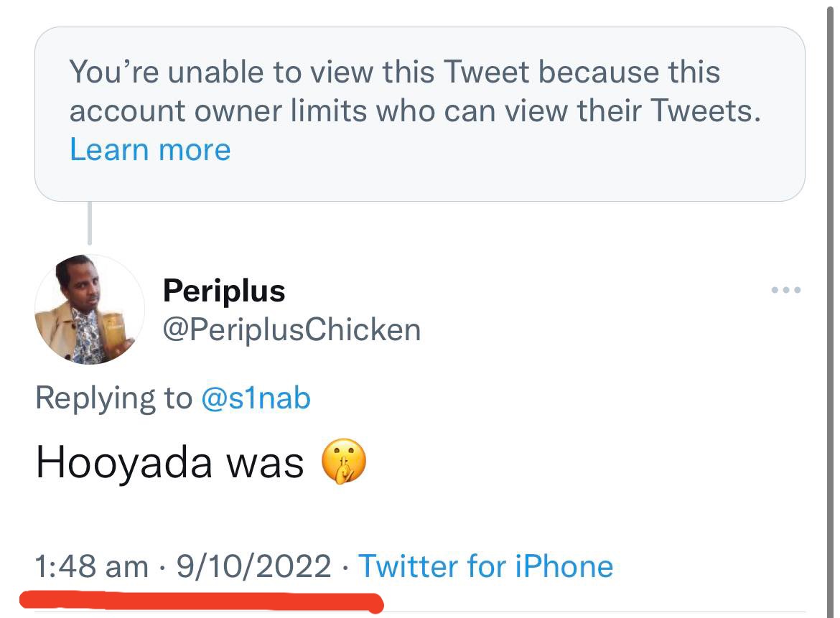Click the shushing face emoji
The width and height of the screenshot is (840, 618).
point(344,462)
